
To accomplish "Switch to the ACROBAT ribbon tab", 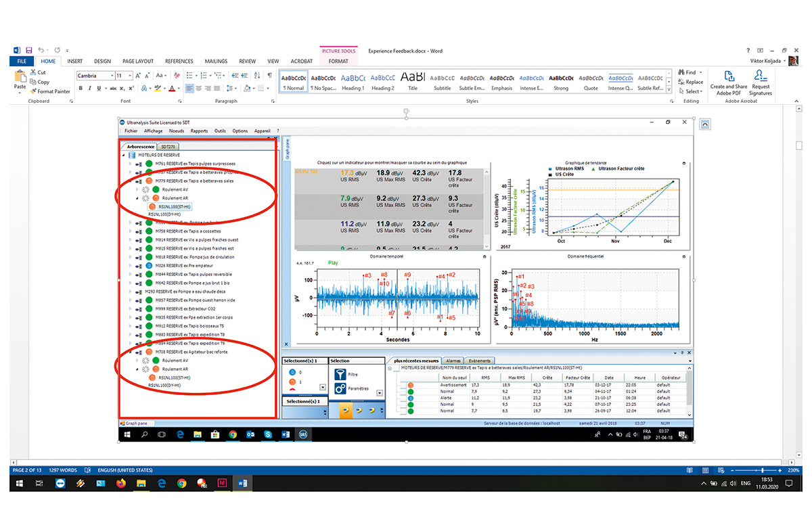I will (300, 61).
